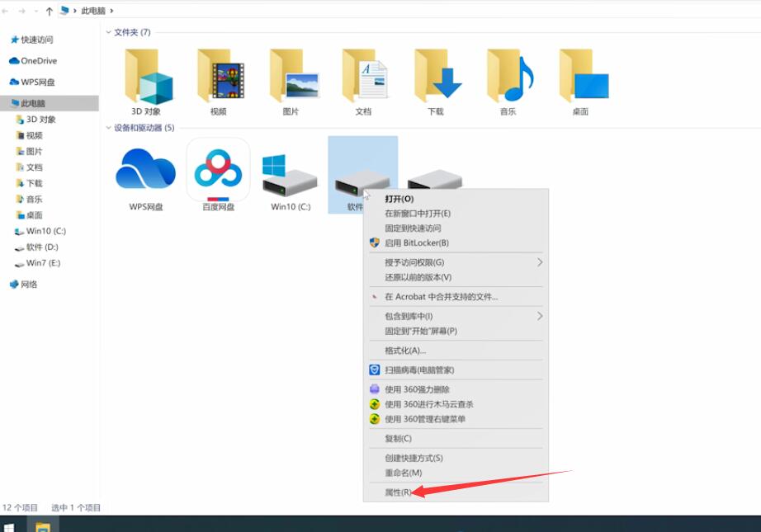Viewport: 761px width, 532px height.
Task: Choose 使用 360进行木马云查杀 menu entry
Action: [456, 404]
